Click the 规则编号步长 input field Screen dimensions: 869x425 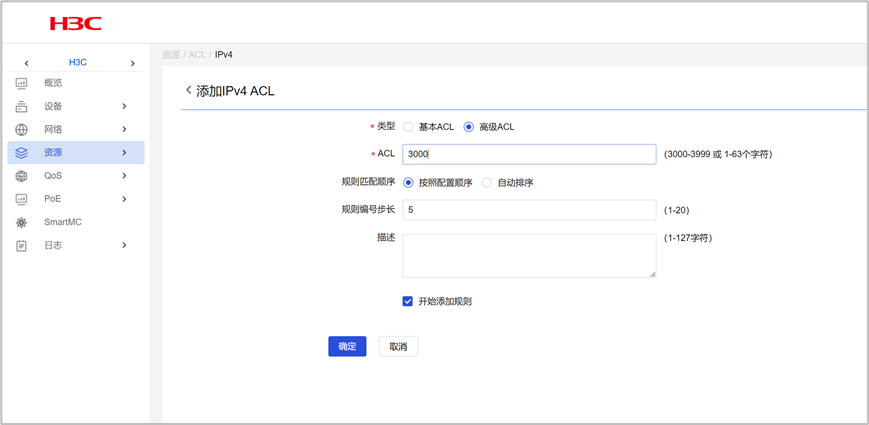click(x=529, y=210)
